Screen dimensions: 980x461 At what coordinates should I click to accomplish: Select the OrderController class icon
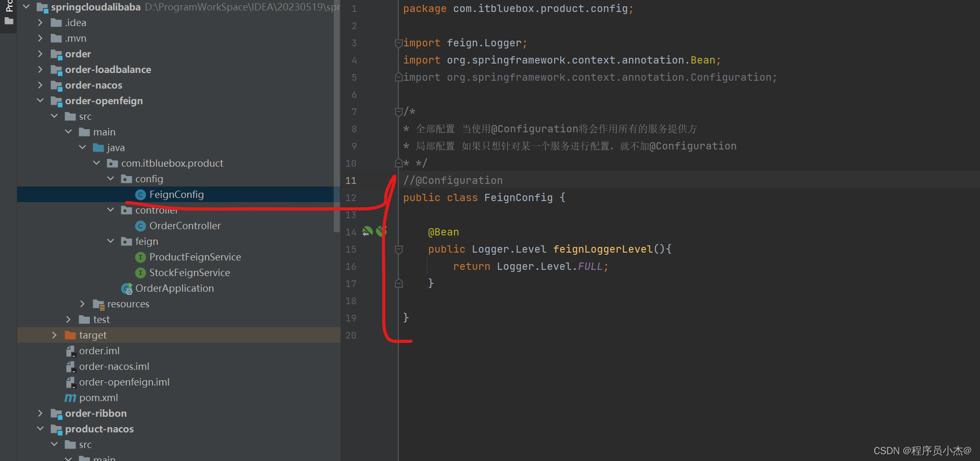click(140, 226)
